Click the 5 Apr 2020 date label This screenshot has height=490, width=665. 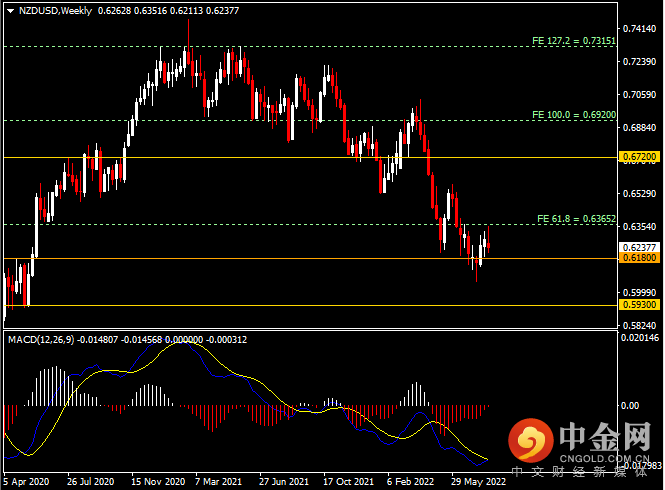26,482
